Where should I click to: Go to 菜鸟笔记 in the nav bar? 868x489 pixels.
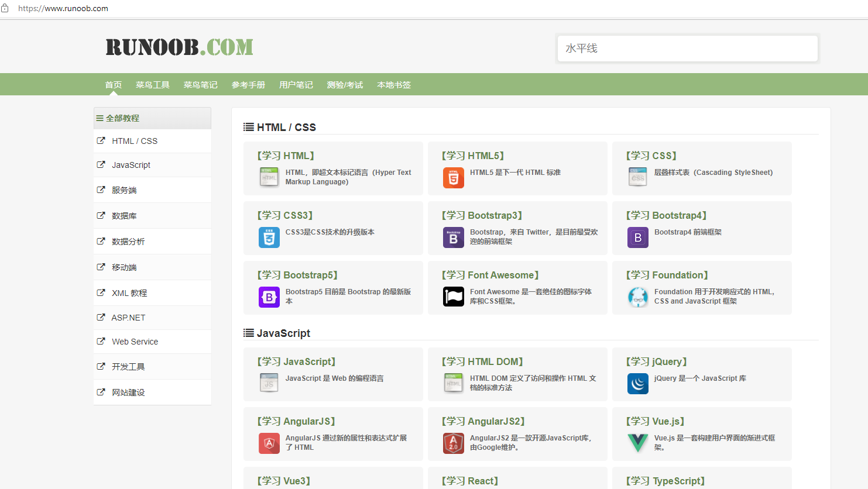[201, 85]
